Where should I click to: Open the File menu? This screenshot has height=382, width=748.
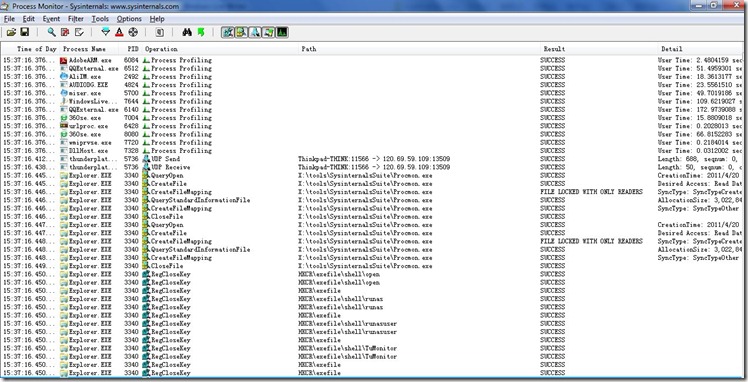coord(9,19)
